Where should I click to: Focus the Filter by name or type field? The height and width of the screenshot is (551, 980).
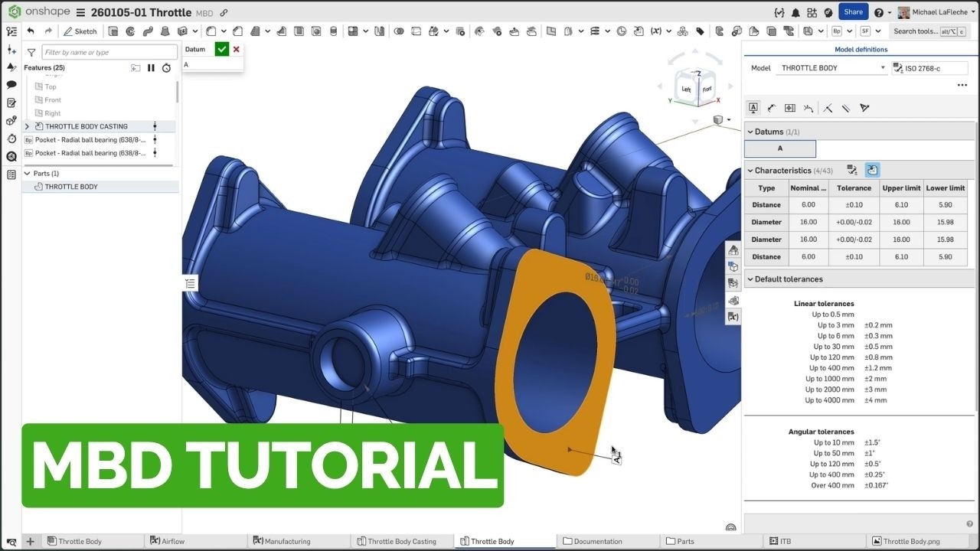(x=109, y=52)
